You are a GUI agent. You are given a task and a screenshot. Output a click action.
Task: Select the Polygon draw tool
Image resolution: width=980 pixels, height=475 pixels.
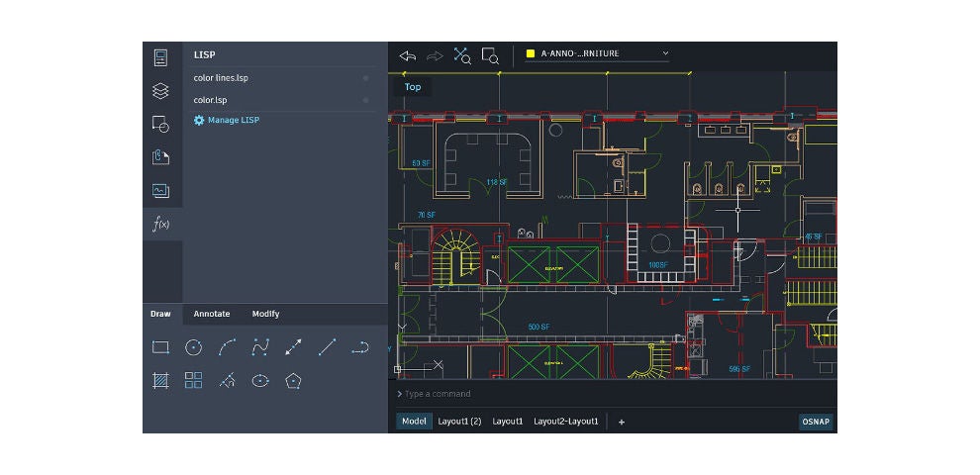(294, 380)
